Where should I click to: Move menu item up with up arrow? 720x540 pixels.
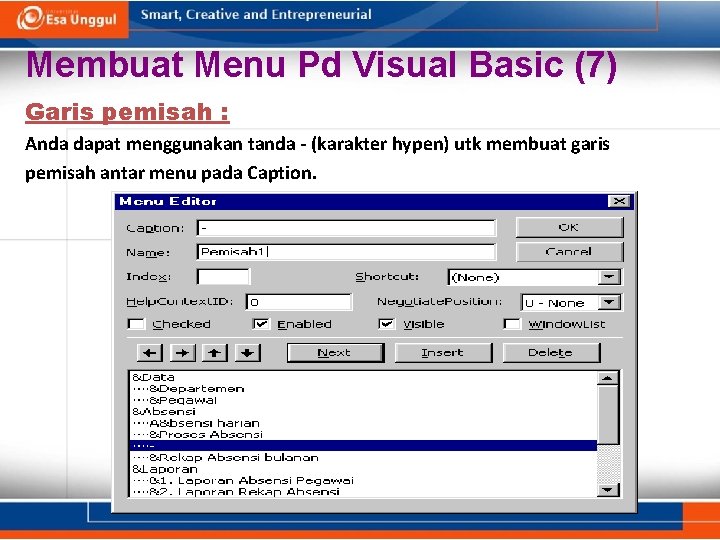point(214,353)
